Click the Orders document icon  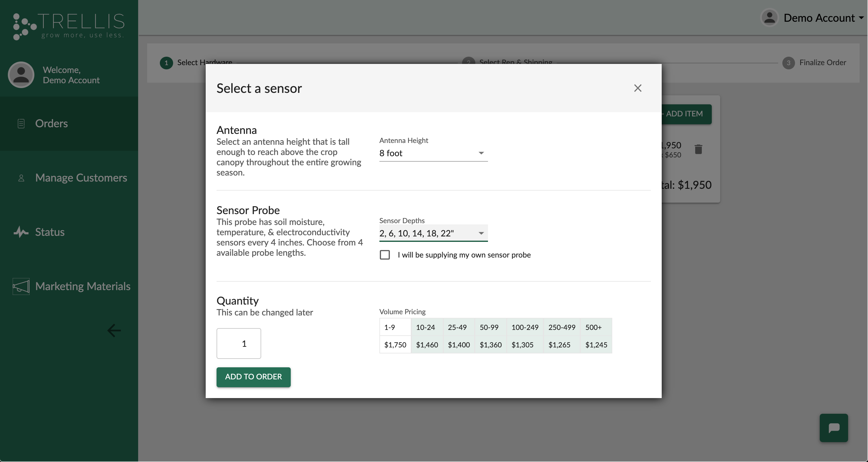(x=21, y=124)
